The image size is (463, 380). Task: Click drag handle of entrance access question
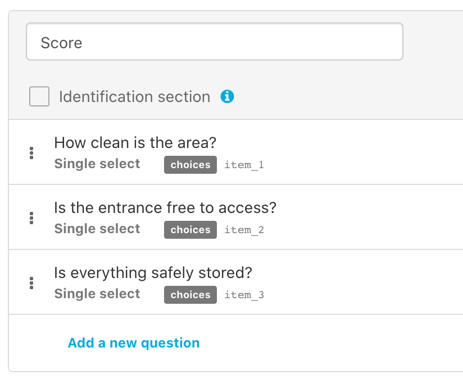click(32, 218)
